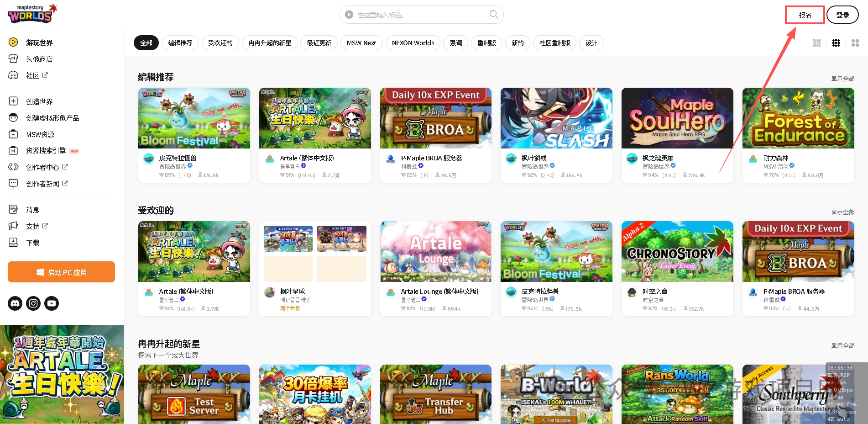Expand 编辑推荐 with 显示全部
The width and height of the screenshot is (868, 424).
point(842,79)
